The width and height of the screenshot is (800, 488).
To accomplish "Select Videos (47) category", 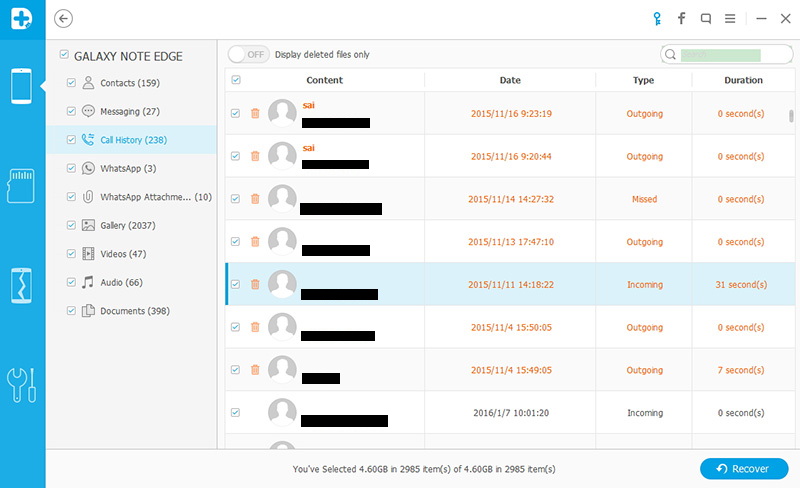I will [x=123, y=254].
